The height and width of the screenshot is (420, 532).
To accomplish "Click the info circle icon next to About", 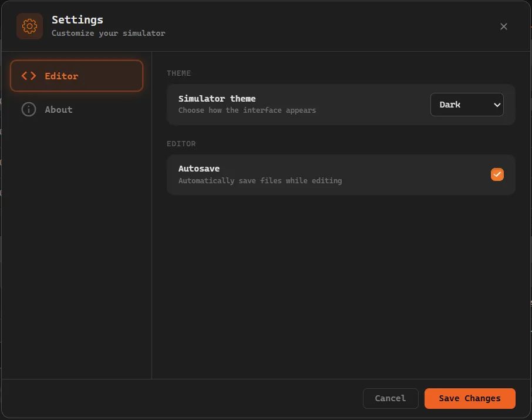I will (28, 109).
